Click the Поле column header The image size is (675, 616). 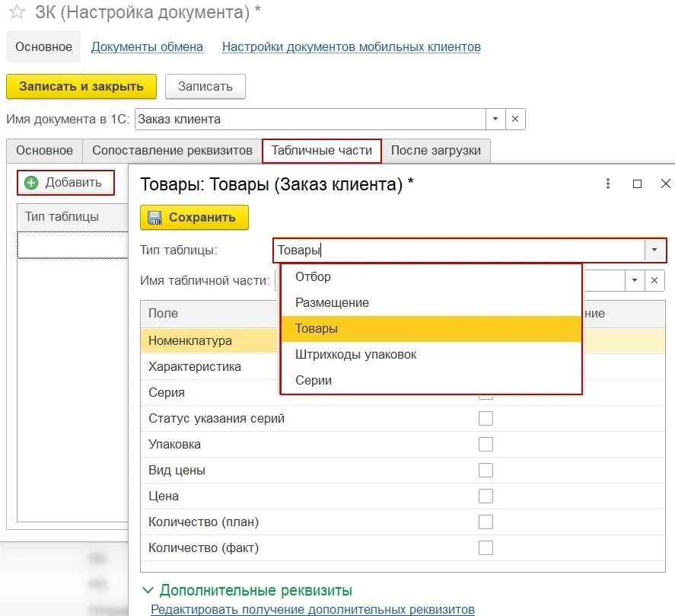[210, 313]
